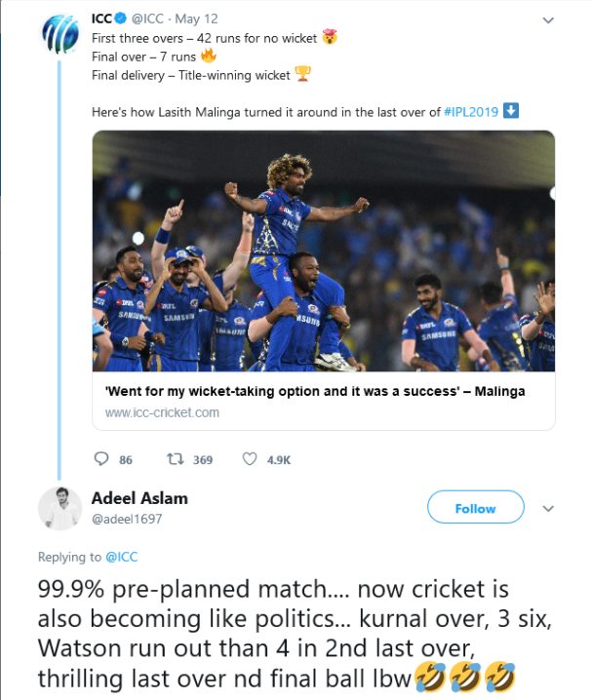Open Adeel Aslam's profile picture
Screen dimensions: 592x700
[60, 509]
